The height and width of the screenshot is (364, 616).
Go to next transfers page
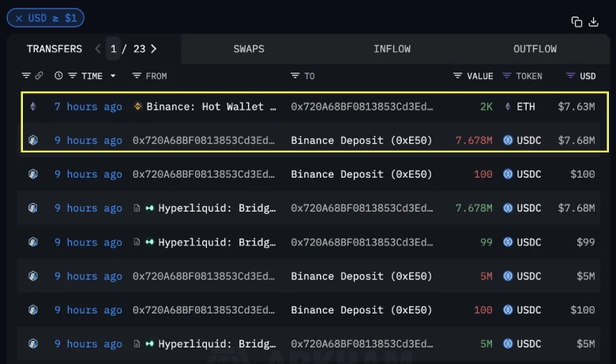coord(154,49)
